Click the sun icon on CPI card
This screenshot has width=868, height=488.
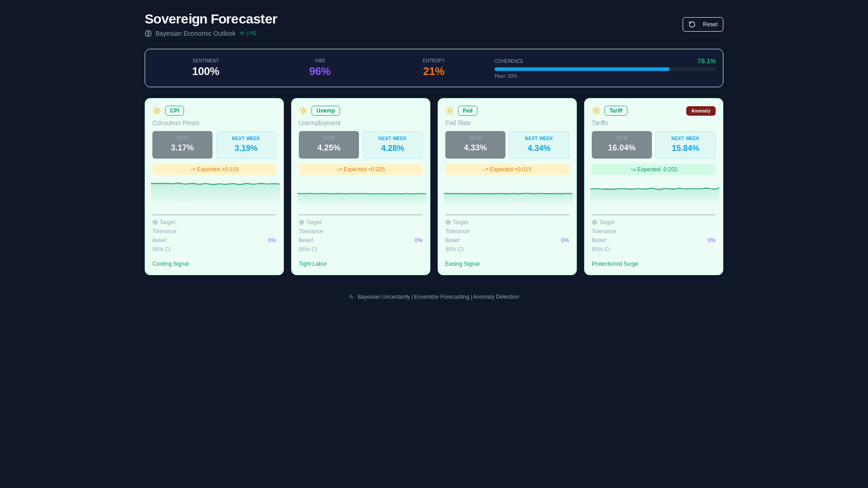157,111
